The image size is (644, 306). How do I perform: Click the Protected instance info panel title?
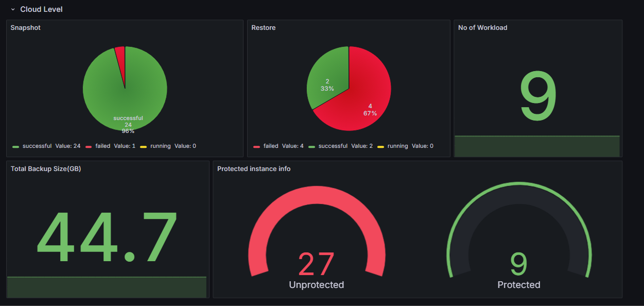click(253, 168)
